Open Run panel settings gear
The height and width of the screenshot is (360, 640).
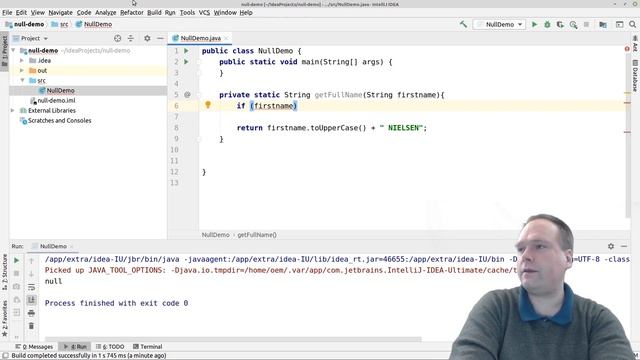(611, 246)
